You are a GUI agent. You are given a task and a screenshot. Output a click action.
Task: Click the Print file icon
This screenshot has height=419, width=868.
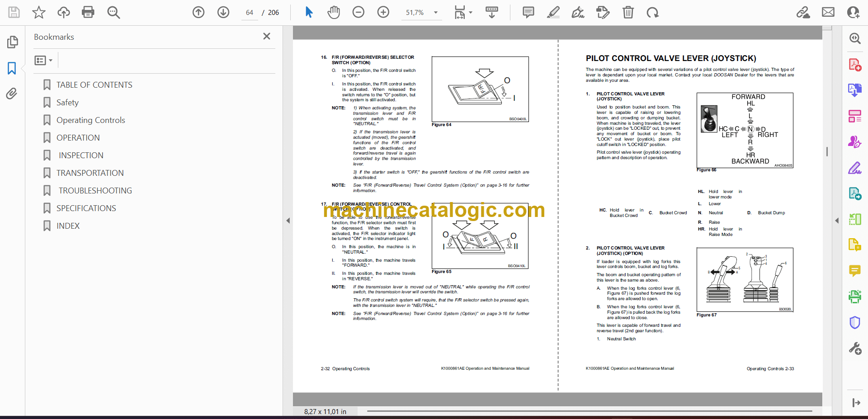[88, 12]
